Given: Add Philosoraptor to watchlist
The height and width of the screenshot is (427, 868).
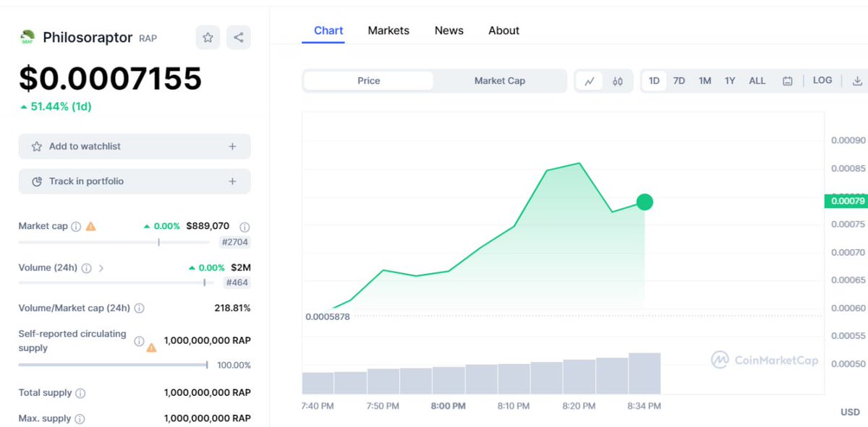Looking at the screenshot, I should pos(135,147).
